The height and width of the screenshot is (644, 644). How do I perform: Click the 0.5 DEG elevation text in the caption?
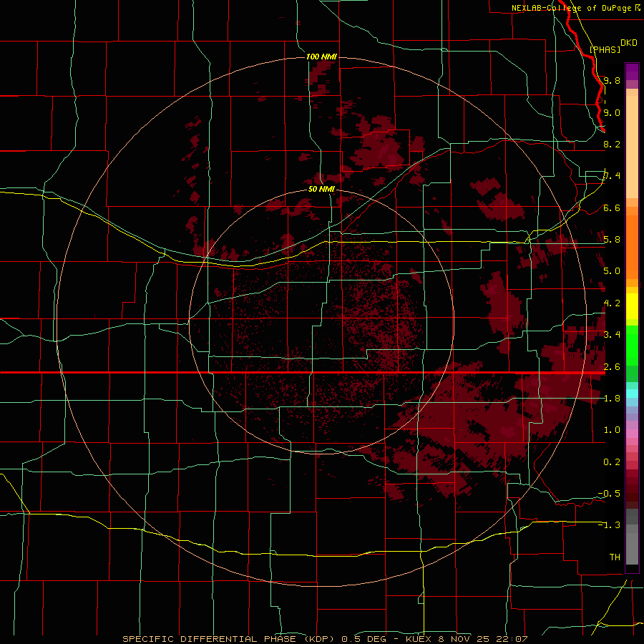(x=364, y=639)
